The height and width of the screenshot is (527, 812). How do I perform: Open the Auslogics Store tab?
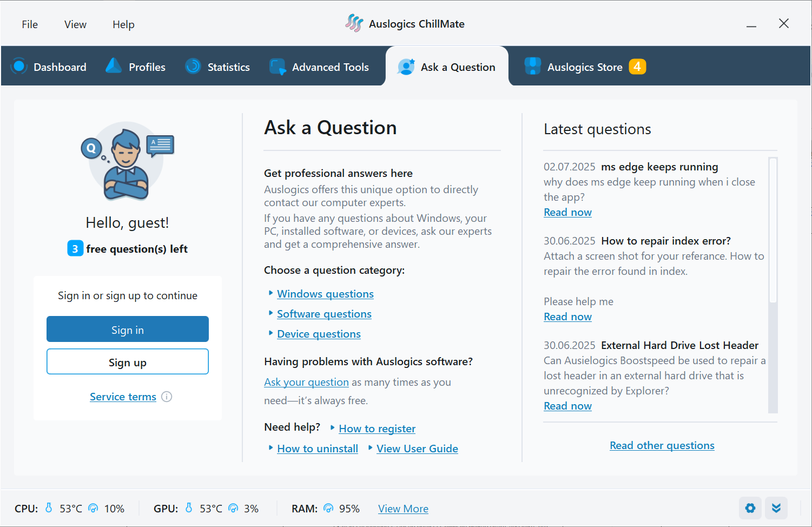tap(585, 67)
